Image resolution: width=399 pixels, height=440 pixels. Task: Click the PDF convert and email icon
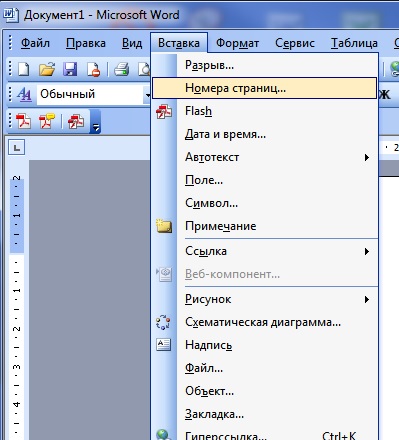tap(47, 121)
